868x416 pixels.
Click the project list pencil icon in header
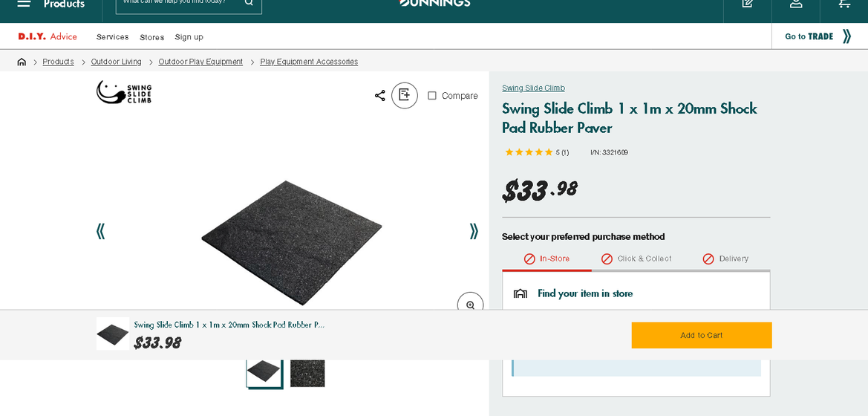point(748,4)
